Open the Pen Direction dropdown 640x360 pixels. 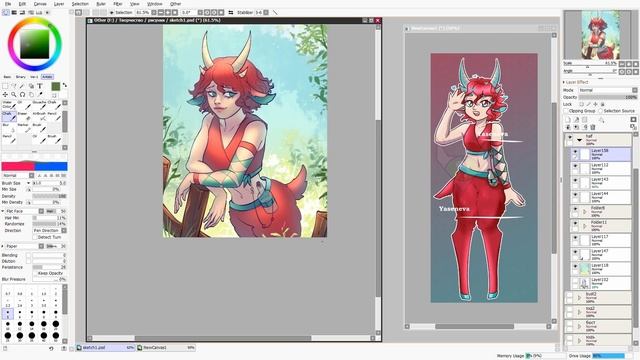49,231
